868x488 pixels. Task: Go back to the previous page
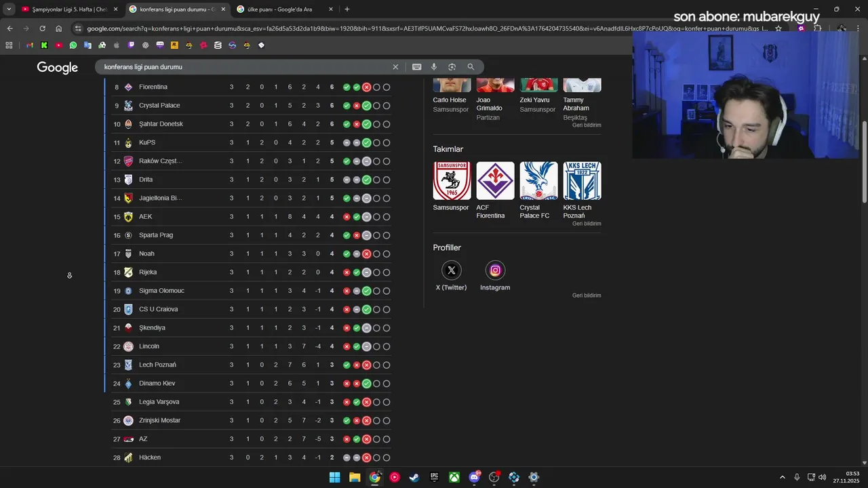point(9,28)
